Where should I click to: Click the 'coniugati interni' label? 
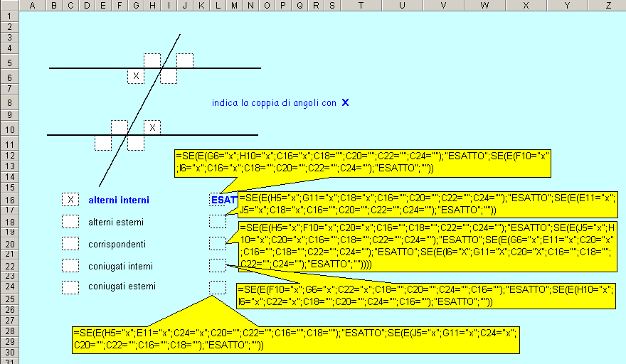[x=120, y=266]
